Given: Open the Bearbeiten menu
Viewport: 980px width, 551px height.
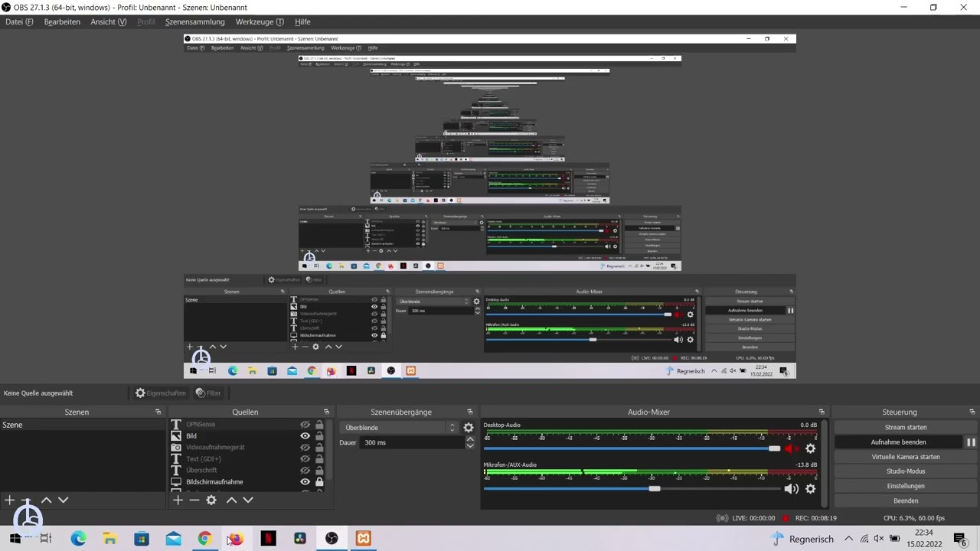Looking at the screenshot, I should click(x=62, y=21).
